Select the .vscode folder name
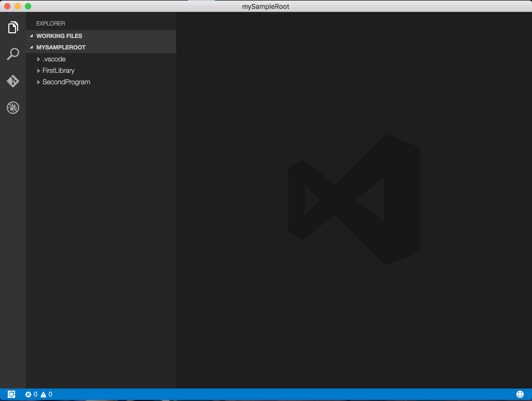The image size is (532, 401). [x=54, y=59]
